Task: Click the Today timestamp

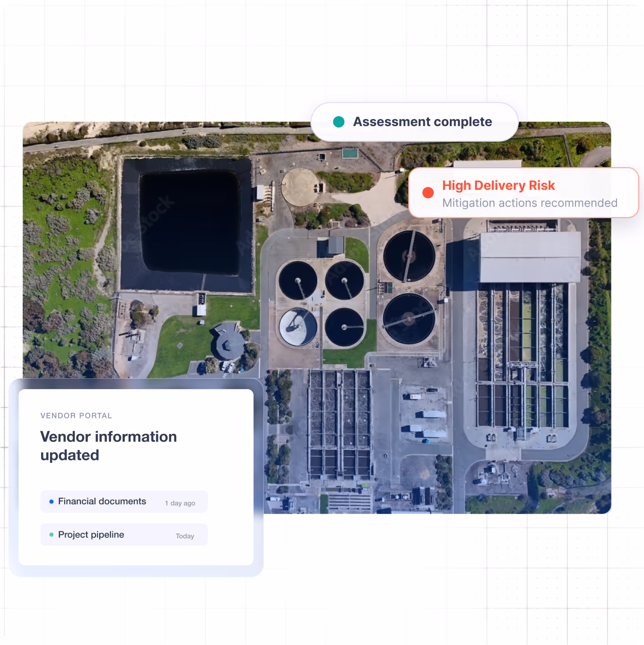Action: point(185,536)
